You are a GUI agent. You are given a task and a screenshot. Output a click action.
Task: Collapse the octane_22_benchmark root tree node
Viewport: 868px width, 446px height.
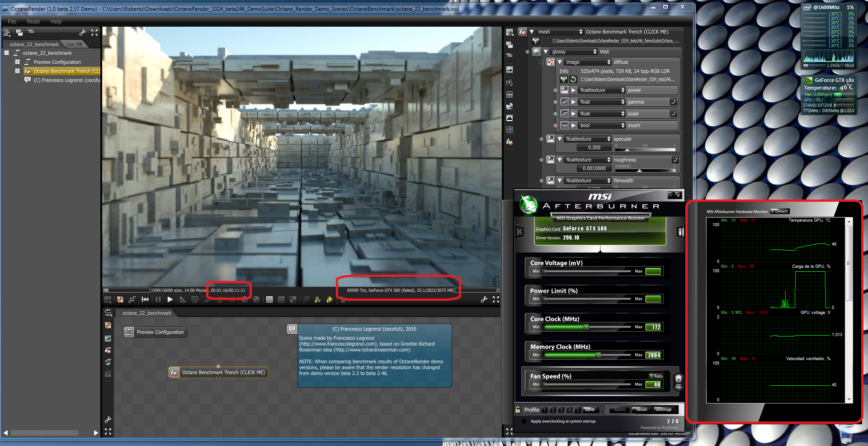(x=7, y=53)
